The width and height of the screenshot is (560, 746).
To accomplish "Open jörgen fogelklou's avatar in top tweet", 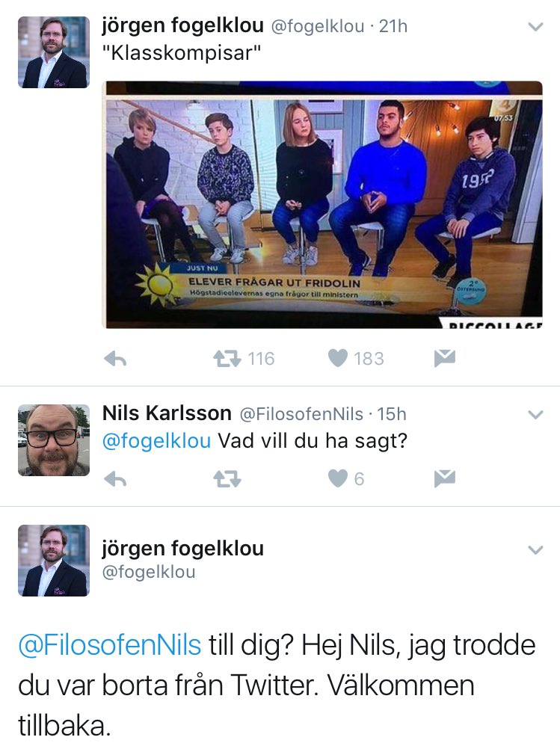I will tap(54, 52).
